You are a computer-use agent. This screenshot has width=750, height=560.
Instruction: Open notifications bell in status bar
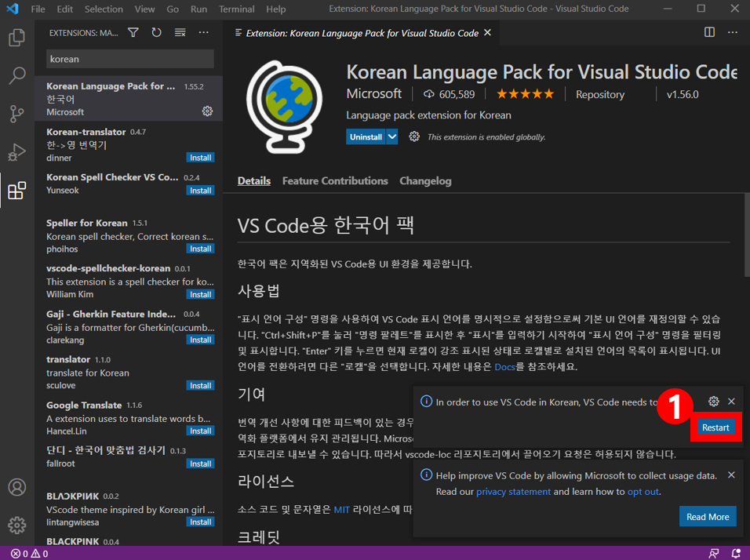[x=736, y=553]
